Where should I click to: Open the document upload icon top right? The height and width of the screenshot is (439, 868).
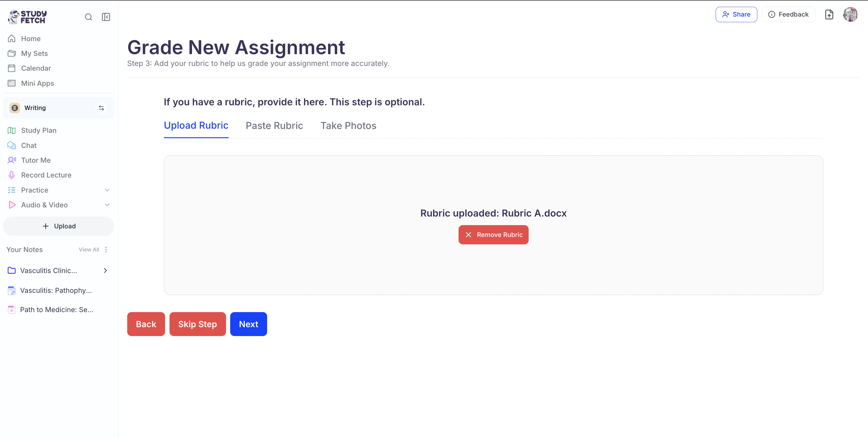point(829,14)
